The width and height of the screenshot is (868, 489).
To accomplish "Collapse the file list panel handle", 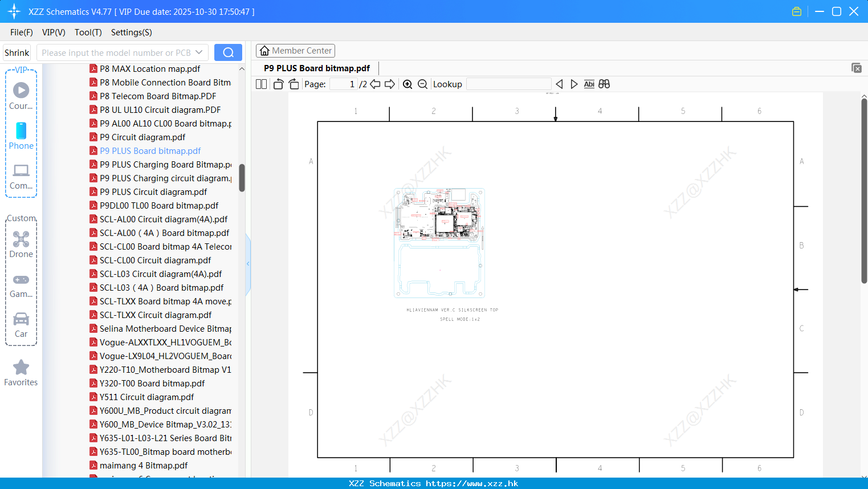I will 248,264.
